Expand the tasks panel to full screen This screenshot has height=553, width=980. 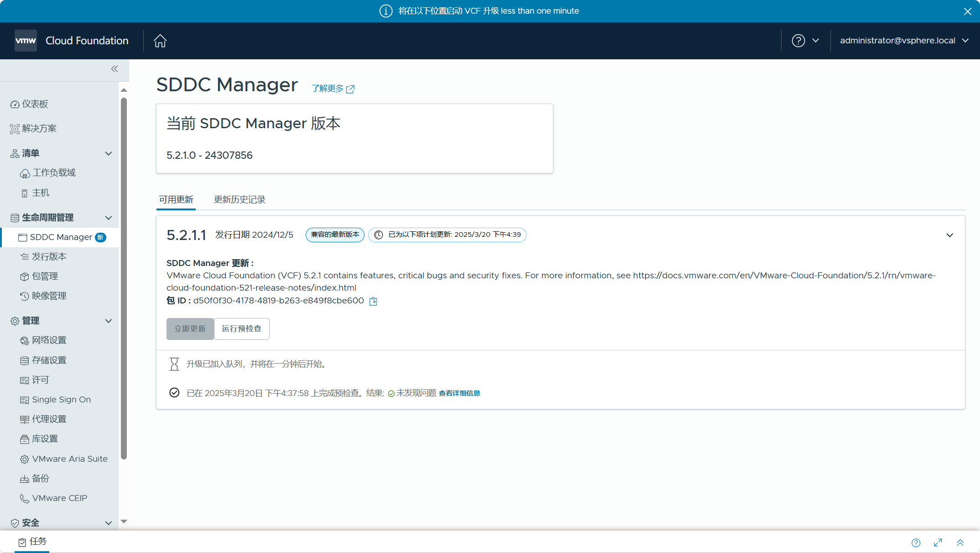(x=938, y=543)
